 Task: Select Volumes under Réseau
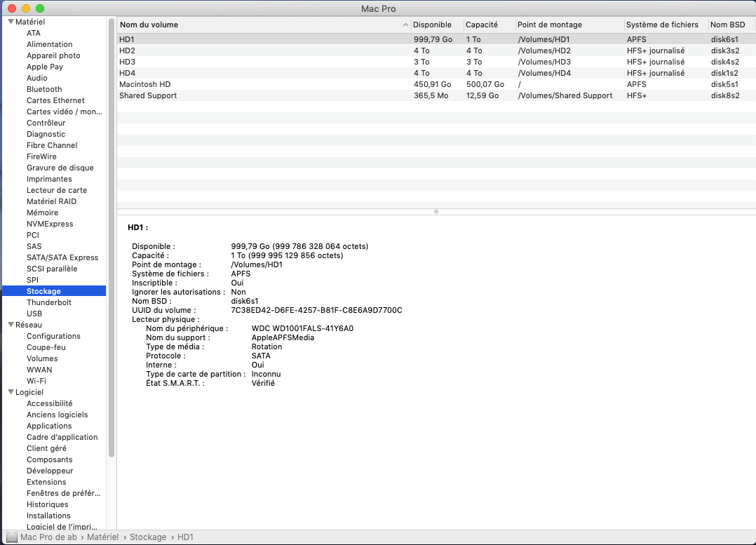tap(42, 358)
